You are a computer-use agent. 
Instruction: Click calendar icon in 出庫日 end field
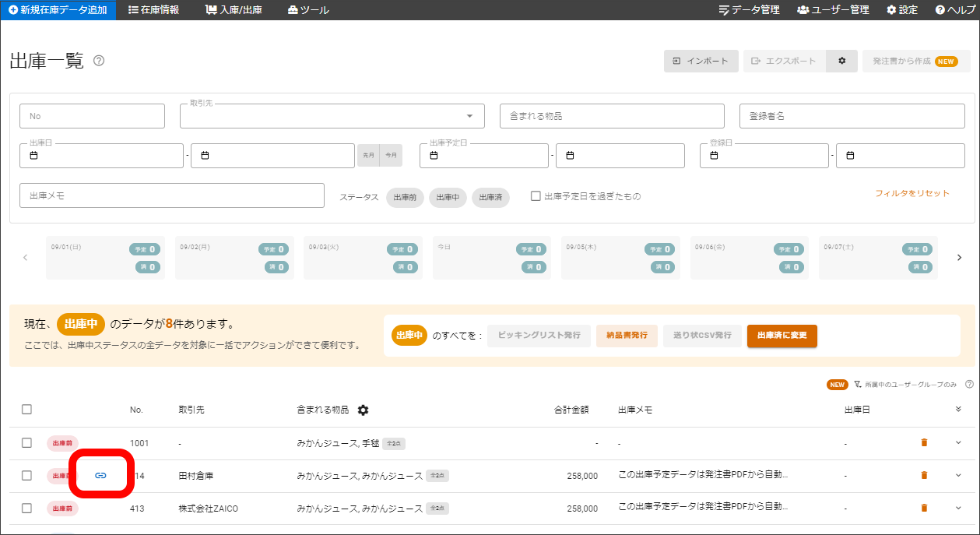(x=205, y=156)
